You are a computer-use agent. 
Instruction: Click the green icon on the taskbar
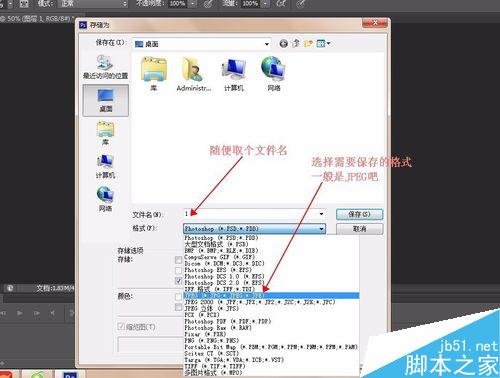38,374
